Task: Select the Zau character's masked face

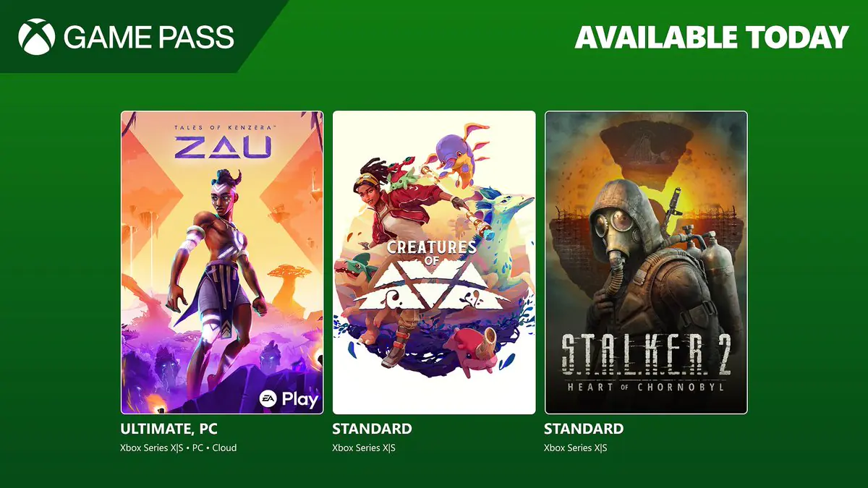Action: pos(221,197)
